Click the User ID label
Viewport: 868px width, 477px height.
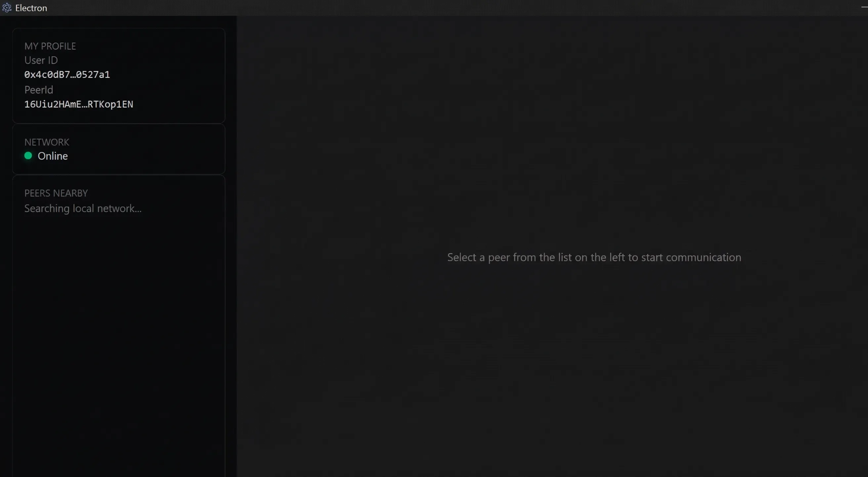[41, 60]
